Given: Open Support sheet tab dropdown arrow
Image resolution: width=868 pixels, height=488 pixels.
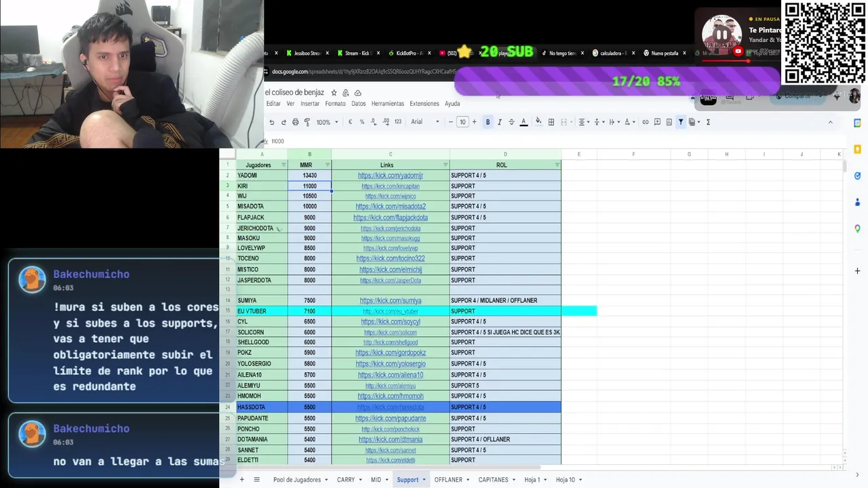Looking at the screenshot, I should click(x=424, y=480).
